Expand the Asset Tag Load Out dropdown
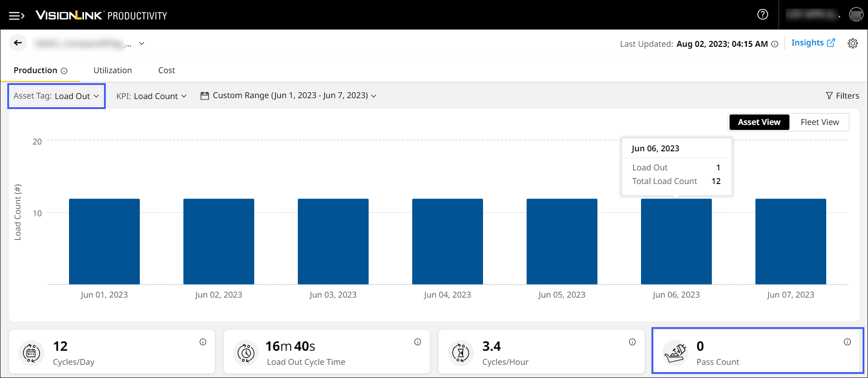The width and height of the screenshot is (868, 378). (x=56, y=96)
